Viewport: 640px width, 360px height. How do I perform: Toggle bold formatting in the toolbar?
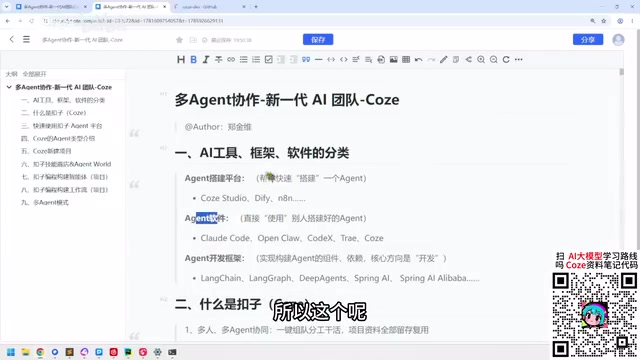(x=193, y=60)
